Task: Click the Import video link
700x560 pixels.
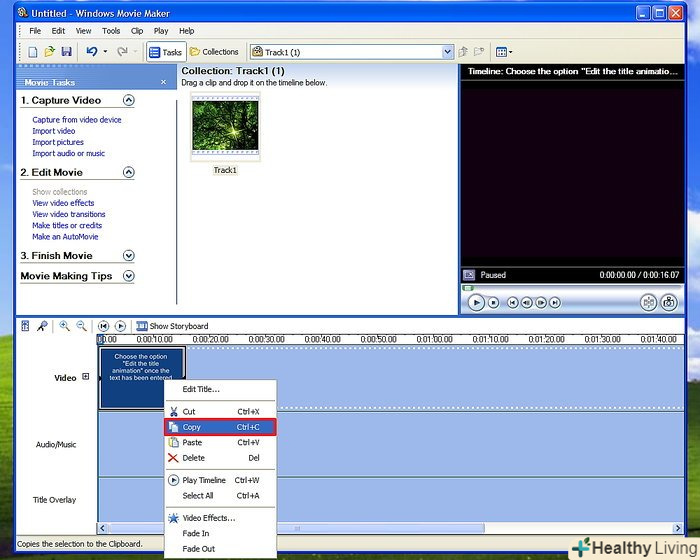Action: coord(53,131)
